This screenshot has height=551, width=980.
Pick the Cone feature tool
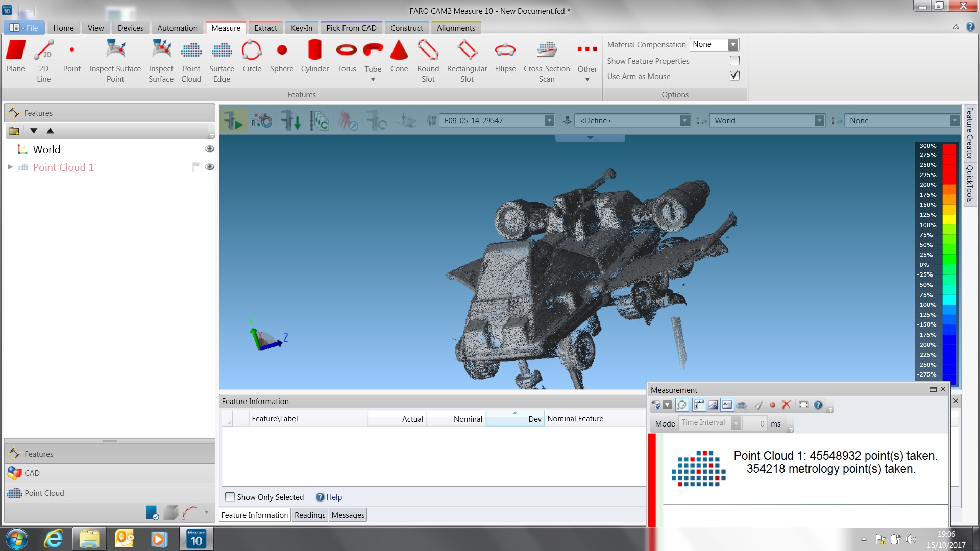click(399, 56)
